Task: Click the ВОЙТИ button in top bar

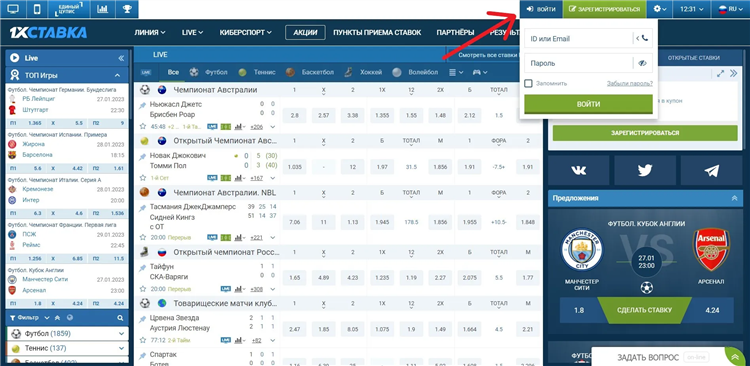Action: 541,9
